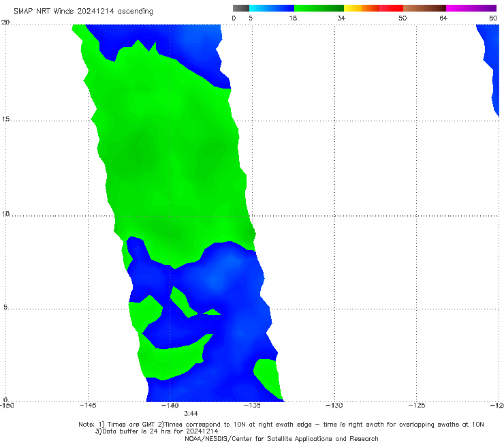Screen dimensions: 504x443
Task: Click the latitude label '15'
Action: (5, 119)
